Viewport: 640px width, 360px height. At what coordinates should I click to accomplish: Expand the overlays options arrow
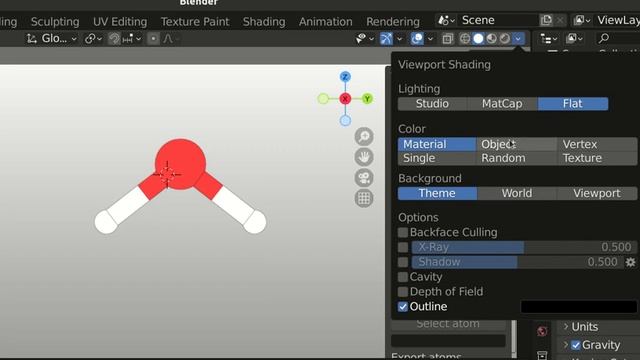pyautogui.click(x=430, y=39)
